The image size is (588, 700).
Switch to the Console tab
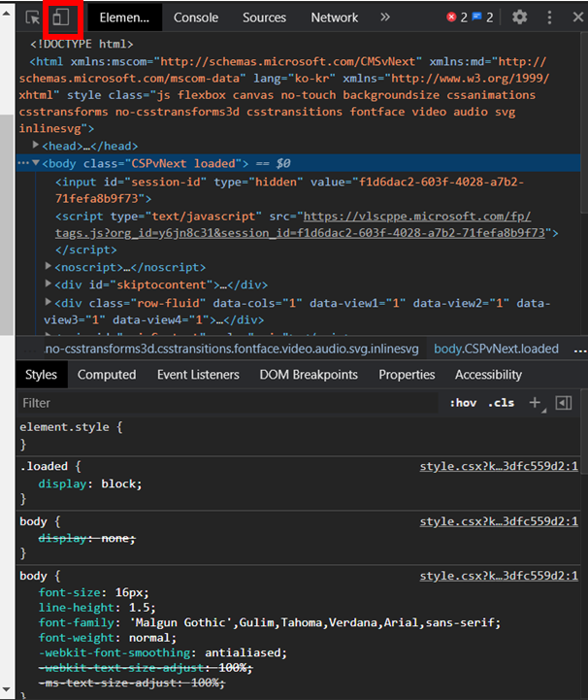pos(196,17)
